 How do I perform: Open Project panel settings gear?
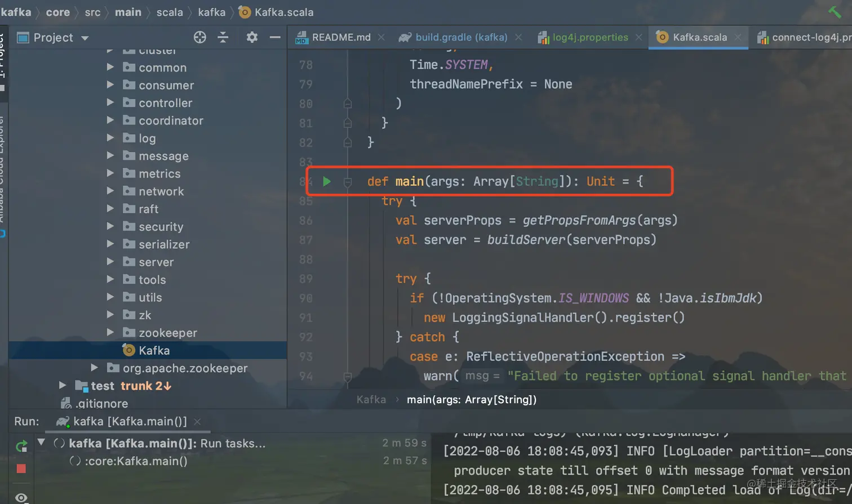click(x=252, y=37)
